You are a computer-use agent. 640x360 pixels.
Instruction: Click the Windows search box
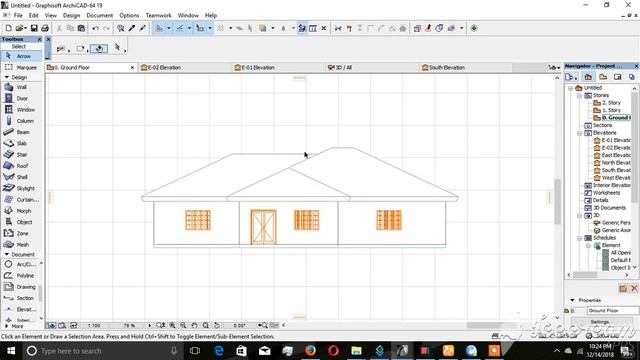(x=101, y=351)
